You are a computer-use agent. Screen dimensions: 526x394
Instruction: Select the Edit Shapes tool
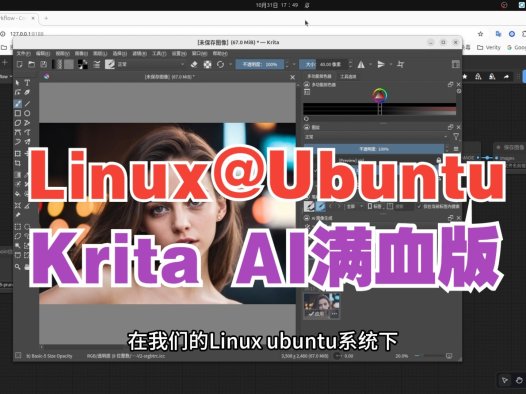[x=17, y=93]
